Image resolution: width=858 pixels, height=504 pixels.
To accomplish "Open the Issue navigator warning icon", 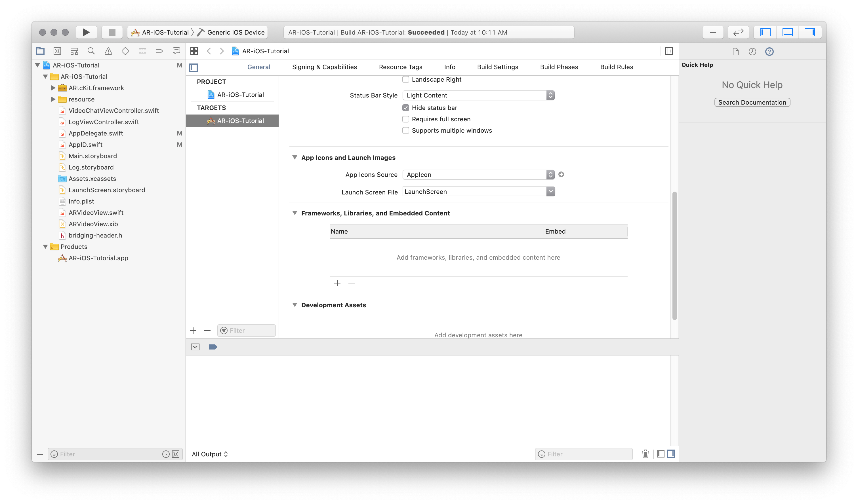I will tap(108, 51).
